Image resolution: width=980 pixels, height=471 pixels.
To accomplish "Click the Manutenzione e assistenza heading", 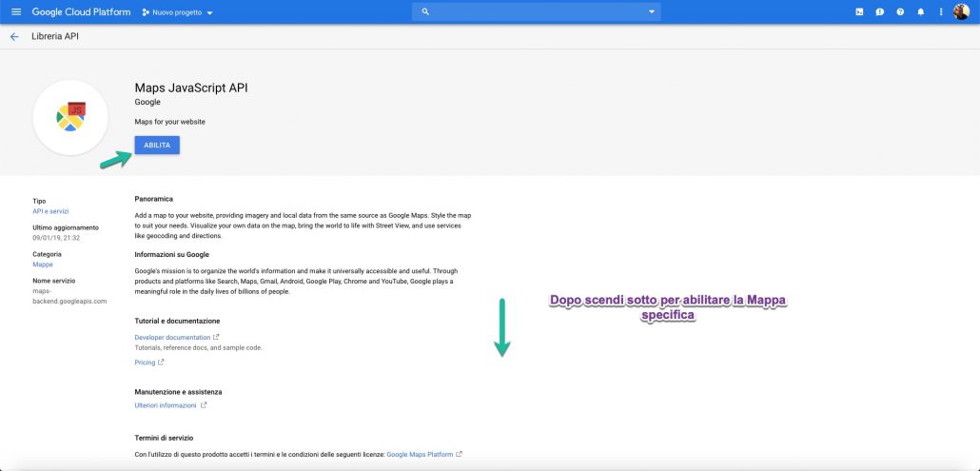I will click(178, 392).
